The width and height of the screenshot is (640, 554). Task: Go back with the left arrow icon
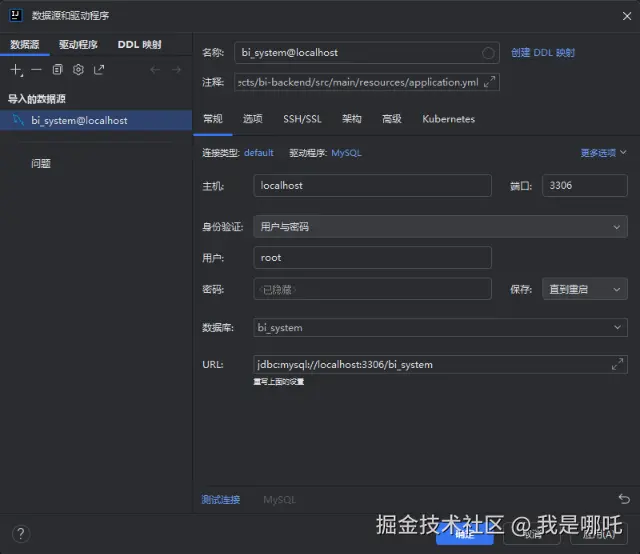click(155, 70)
